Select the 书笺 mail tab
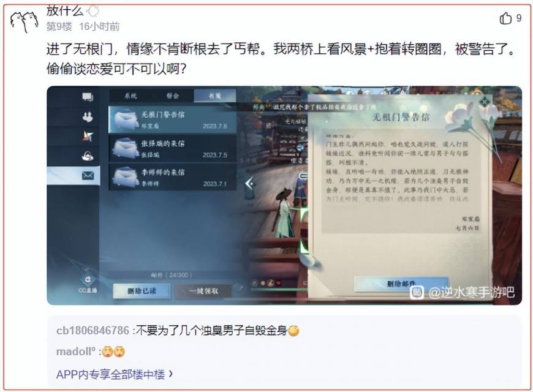This screenshot has height=392, width=533. tap(215, 96)
